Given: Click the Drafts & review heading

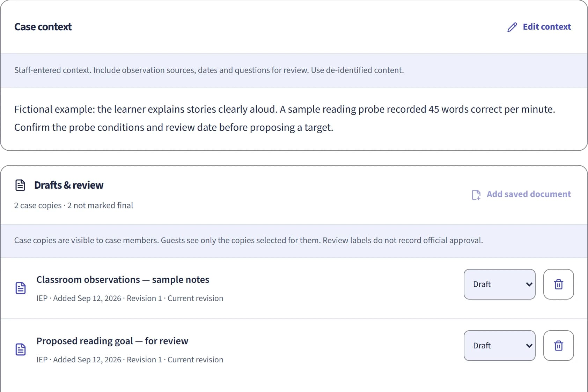Looking at the screenshot, I should [x=69, y=185].
